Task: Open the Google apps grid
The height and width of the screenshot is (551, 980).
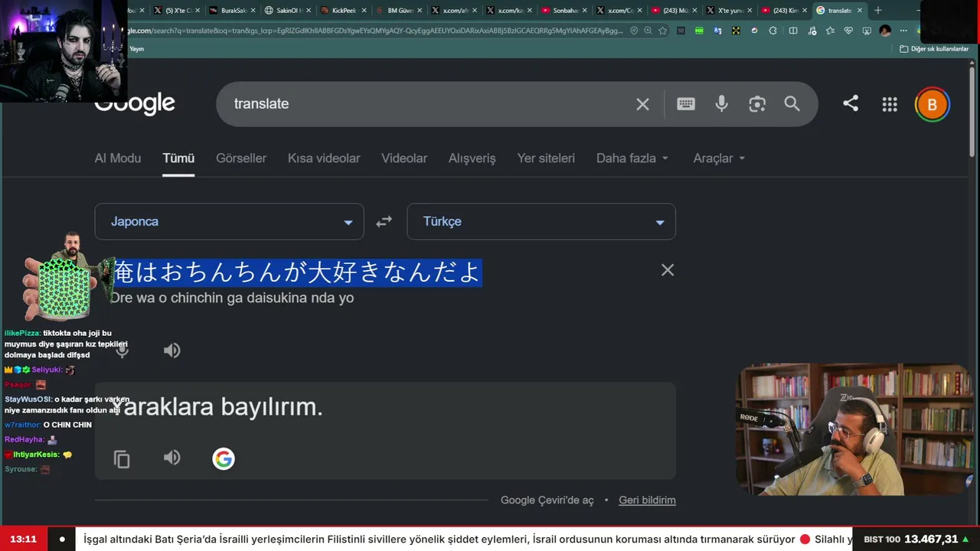Action: [x=890, y=105]
